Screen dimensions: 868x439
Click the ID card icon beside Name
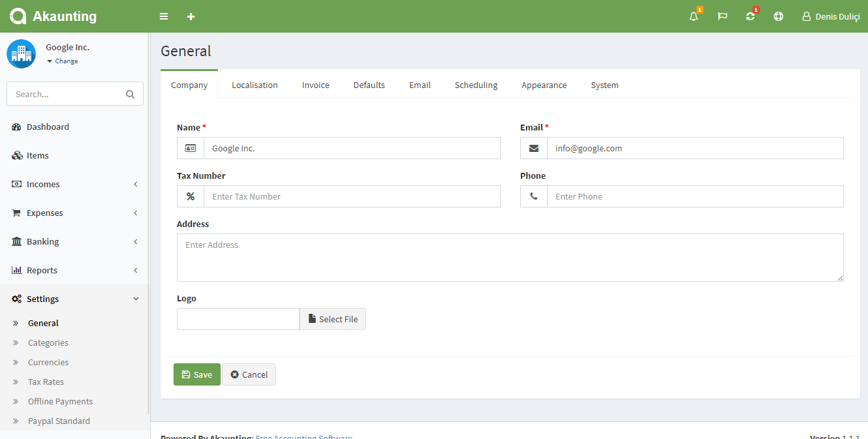[191, 148]
